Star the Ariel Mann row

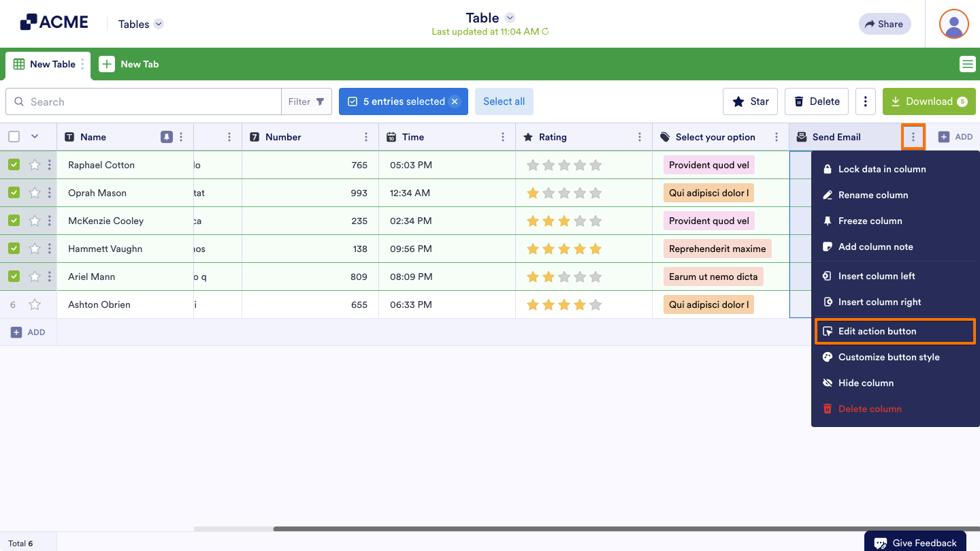(35, 277)
